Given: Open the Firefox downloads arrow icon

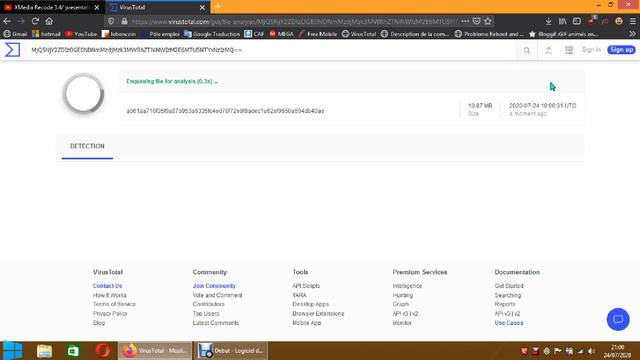Looking at the screenshot, I should click(x=549, y=21).
